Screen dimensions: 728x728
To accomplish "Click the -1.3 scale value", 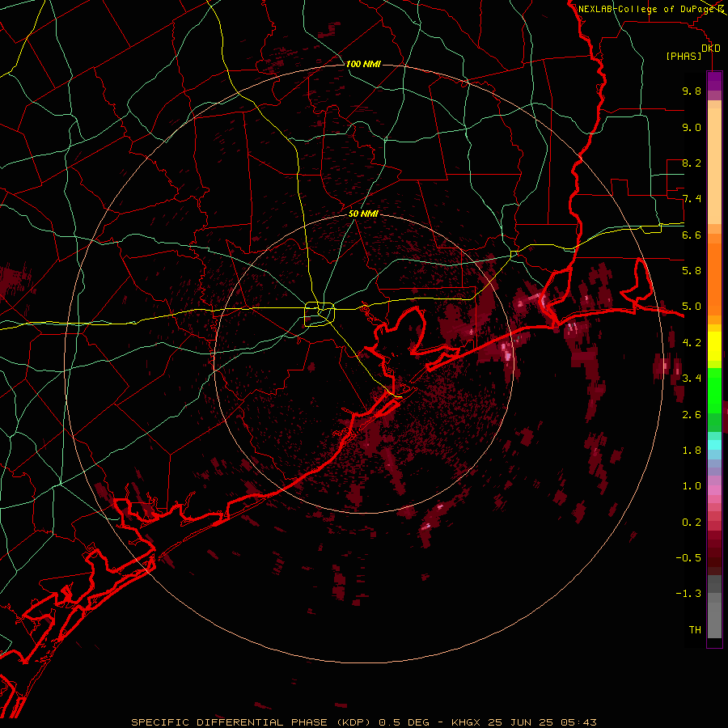I will [688, 594].
